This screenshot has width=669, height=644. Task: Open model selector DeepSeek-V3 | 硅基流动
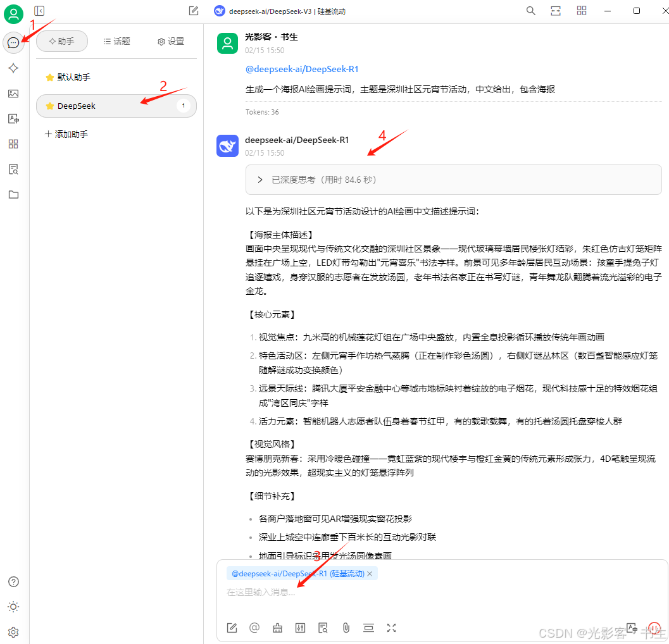click(280, 11)
